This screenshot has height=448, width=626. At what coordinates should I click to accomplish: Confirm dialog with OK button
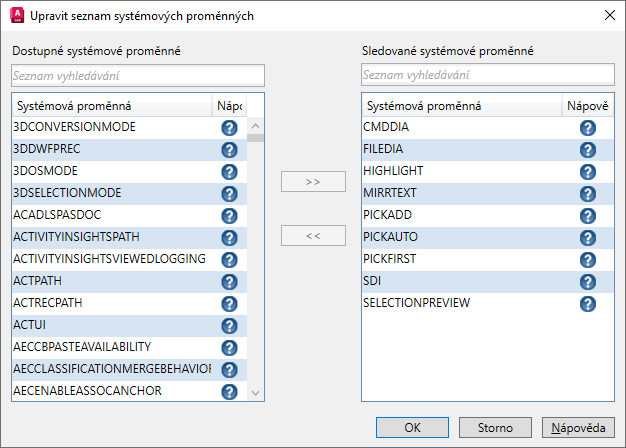tap(413, 427)
